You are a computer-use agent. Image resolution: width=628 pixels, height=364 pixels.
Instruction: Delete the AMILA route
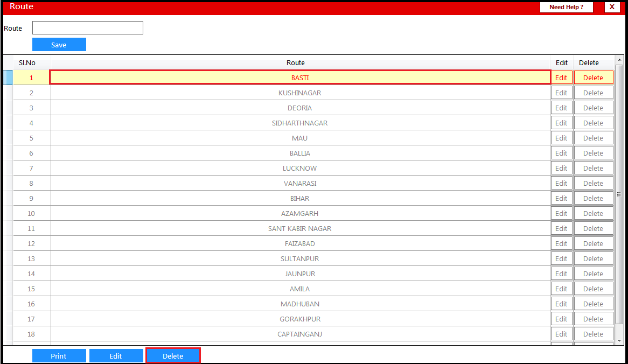point(593,289)
